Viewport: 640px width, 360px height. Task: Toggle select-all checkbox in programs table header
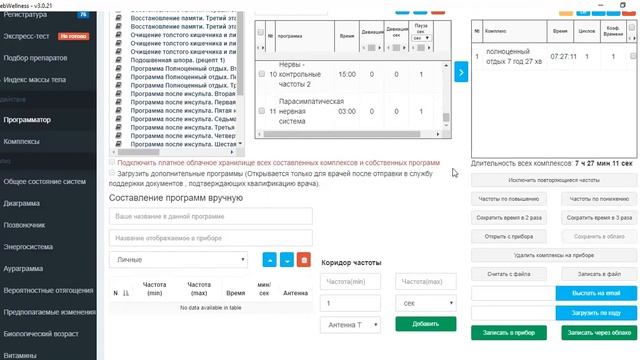(260, 32)
